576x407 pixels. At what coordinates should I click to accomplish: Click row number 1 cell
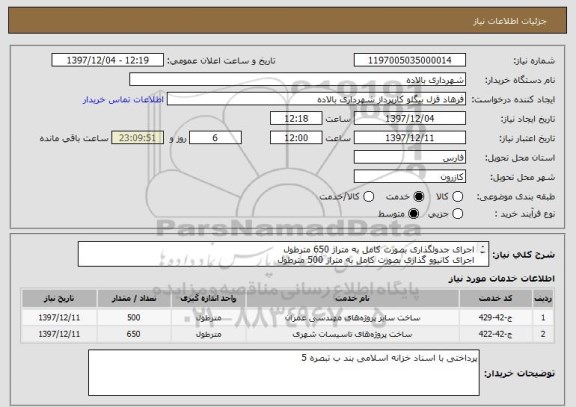pyautogui.click(x=543, y=317)
